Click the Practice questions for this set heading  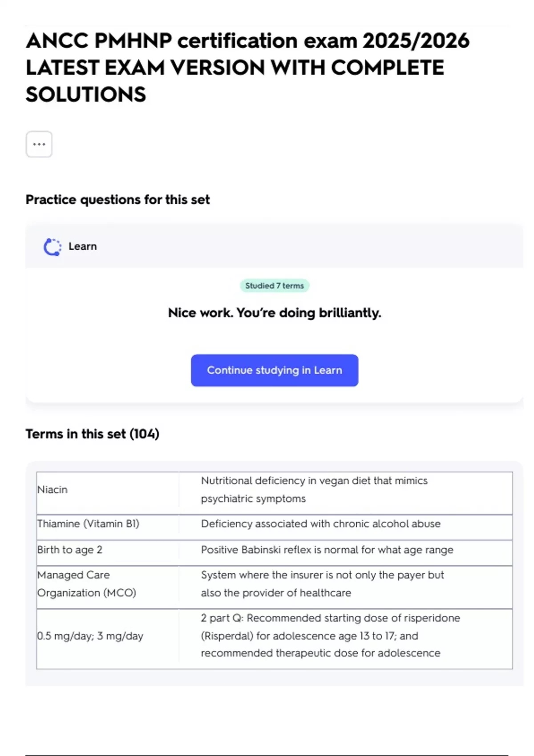coord(117,200)
